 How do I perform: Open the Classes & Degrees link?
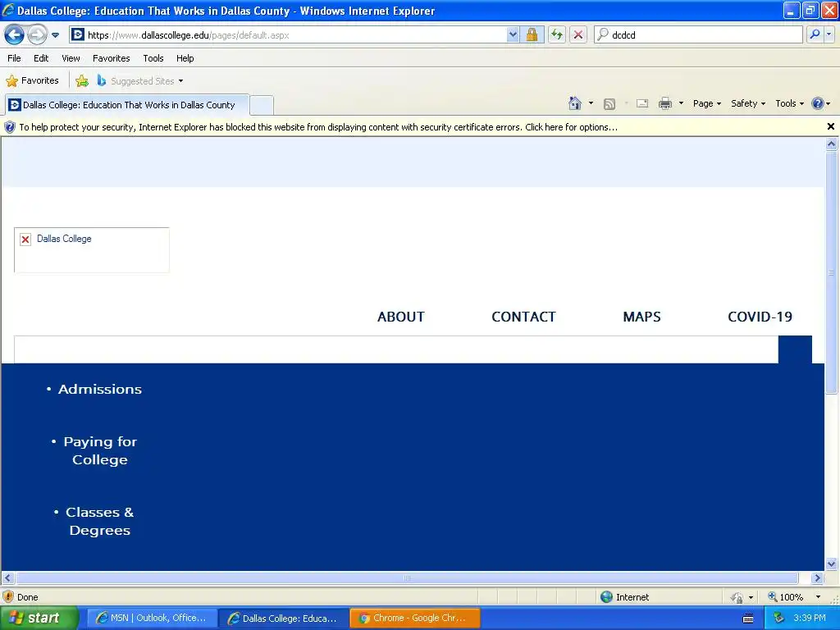pyautogui.click(x=99, y=521)
